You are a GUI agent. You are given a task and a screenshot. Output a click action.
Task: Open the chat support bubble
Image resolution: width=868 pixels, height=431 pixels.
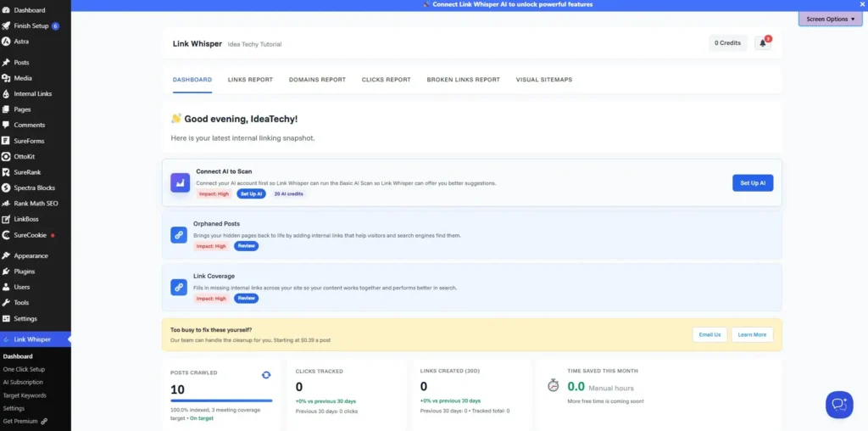[839, 405]
